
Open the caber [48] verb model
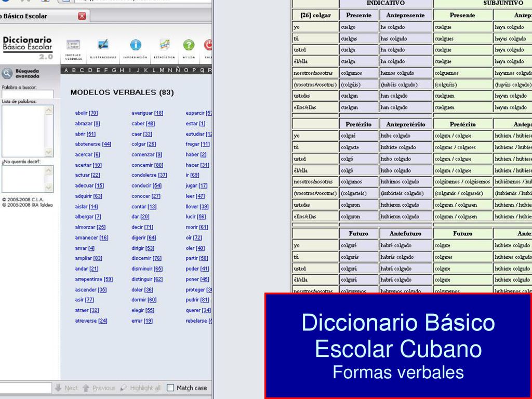143,124
